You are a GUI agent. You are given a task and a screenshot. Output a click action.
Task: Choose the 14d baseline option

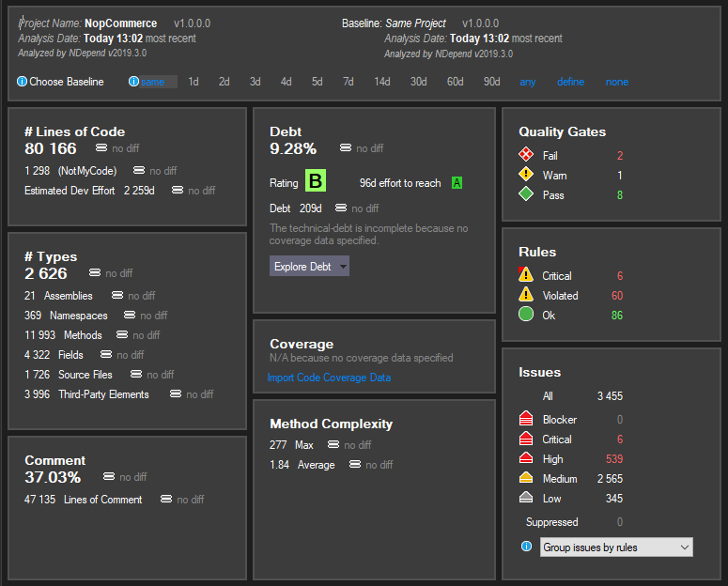[382, 82]
